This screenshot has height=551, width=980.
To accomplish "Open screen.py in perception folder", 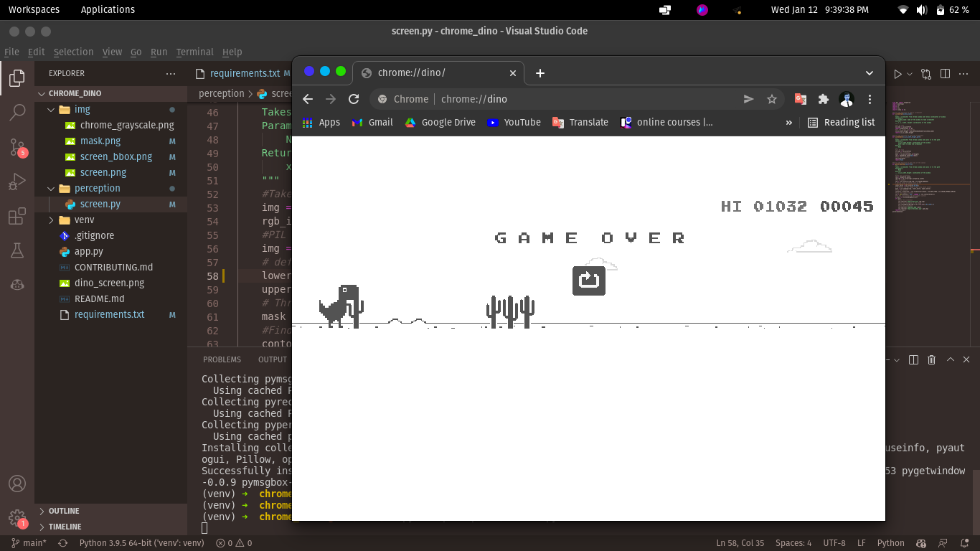I will [x=100, y=204].
